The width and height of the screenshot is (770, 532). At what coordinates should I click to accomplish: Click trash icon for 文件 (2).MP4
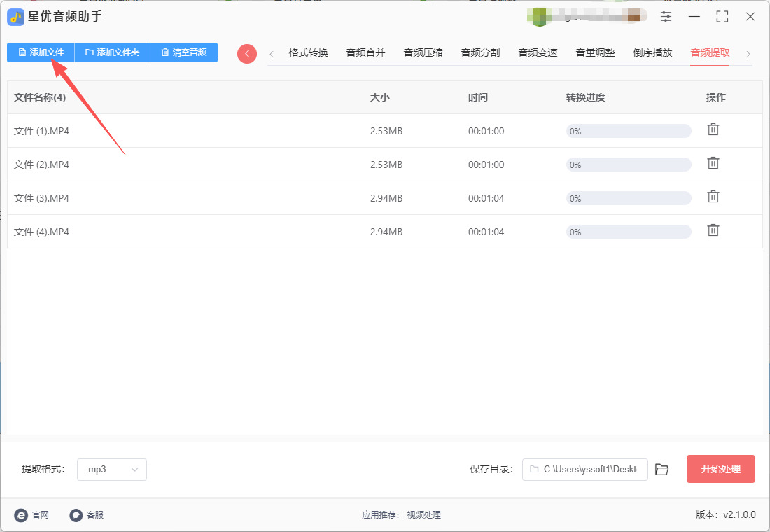[x=713, y=163]
